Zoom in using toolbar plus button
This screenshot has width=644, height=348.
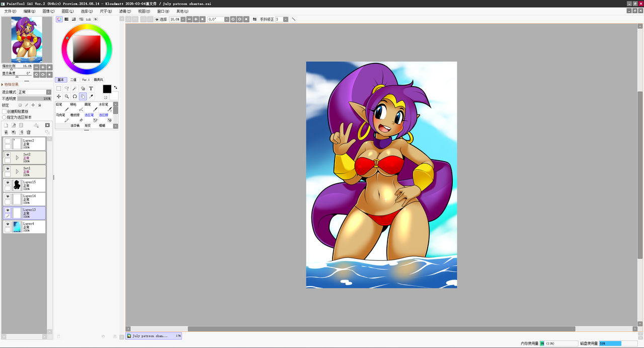(196, 19)
